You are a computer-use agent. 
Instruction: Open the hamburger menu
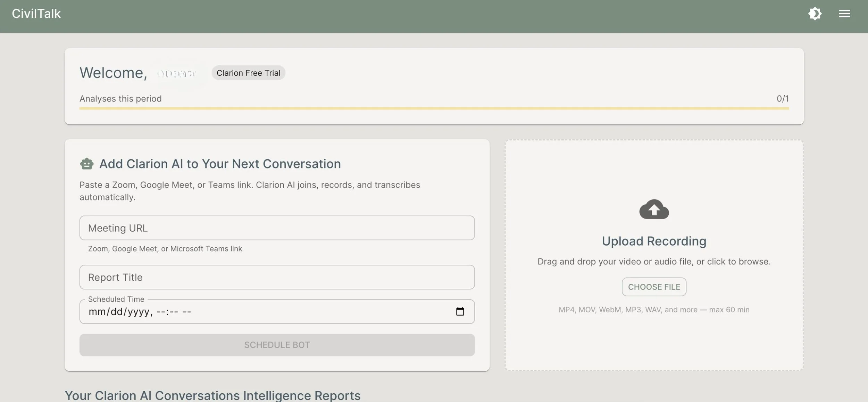[x=844, y=14]
